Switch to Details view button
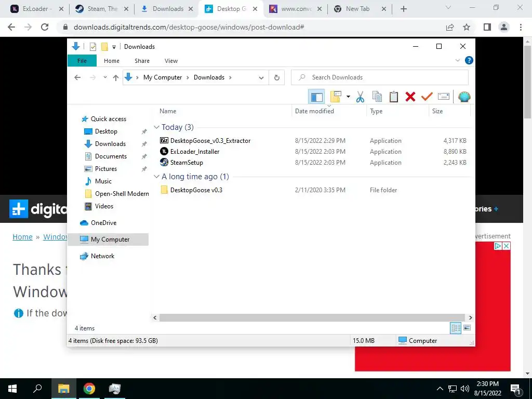Screen dimensions: 532x399 point(456,328)
